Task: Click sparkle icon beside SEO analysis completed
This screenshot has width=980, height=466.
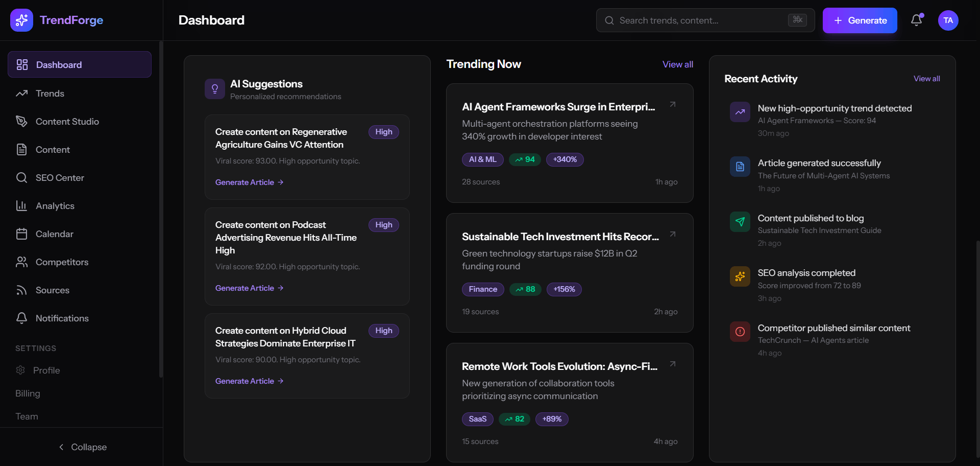Action: [x=740, y=276]
